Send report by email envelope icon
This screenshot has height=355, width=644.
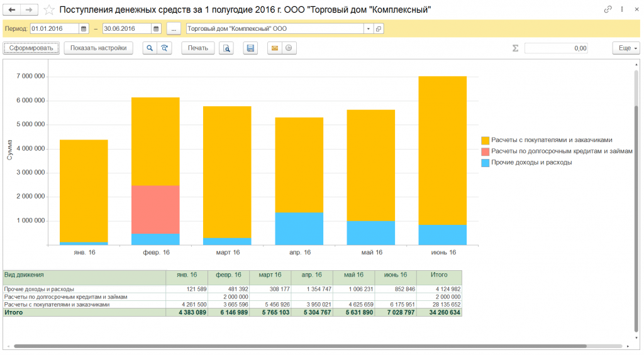click(274, 48)
